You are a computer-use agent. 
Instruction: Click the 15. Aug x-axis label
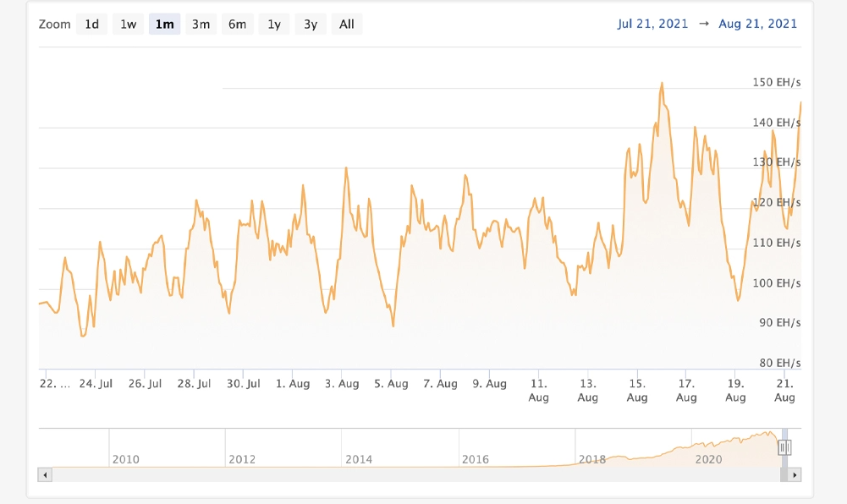pyautogui.click(x=637, y=391)
